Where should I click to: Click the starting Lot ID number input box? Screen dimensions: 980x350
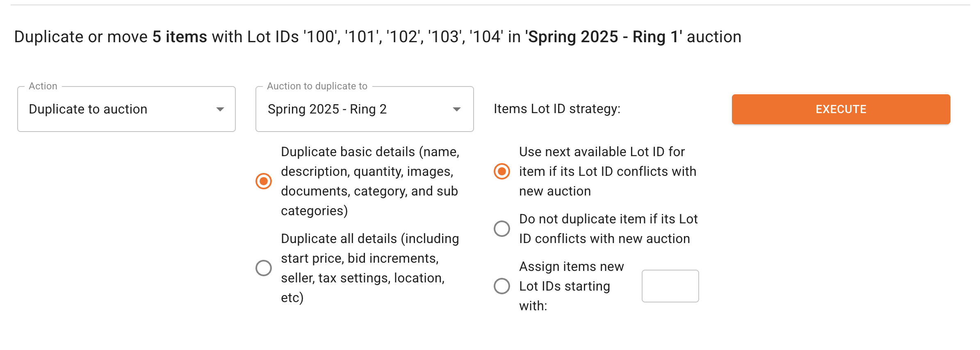coord(670,286)
